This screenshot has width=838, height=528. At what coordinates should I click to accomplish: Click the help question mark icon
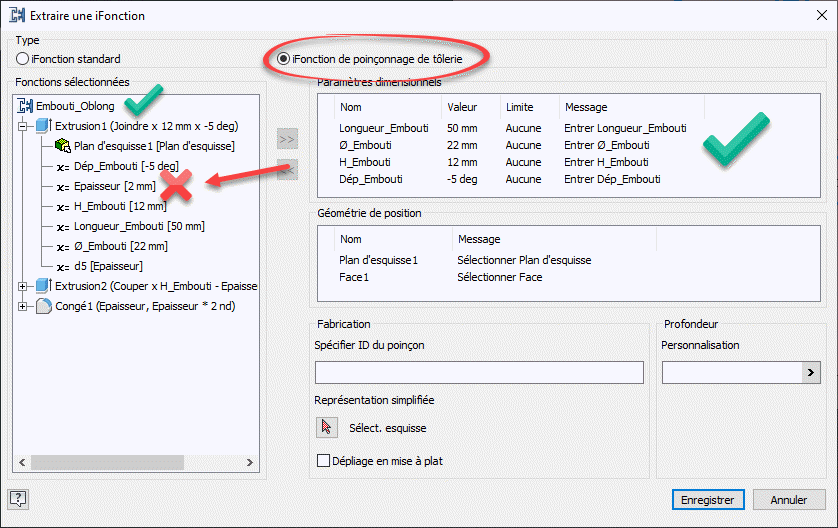click(17, 499)
